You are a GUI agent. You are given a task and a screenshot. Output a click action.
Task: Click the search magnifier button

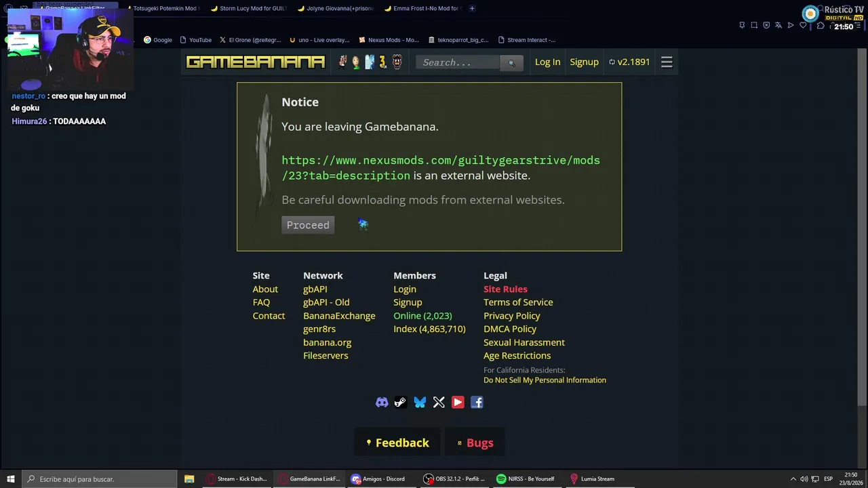coord(511,62)
